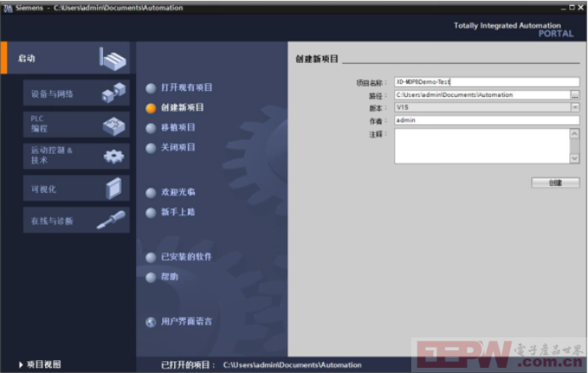Click the 版本 dropdown arrow

coord(575,108)
